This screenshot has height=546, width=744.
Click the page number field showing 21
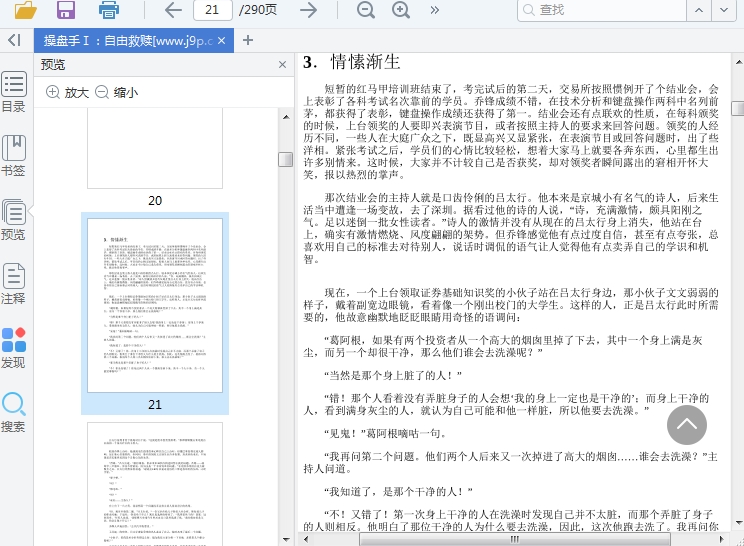[x=213, y=10]
